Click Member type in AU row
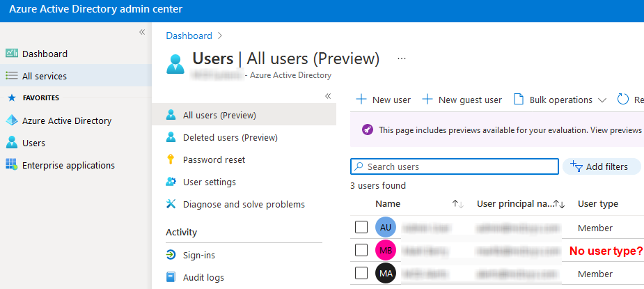This screenshot has width=644, height=289. (595, 228)
